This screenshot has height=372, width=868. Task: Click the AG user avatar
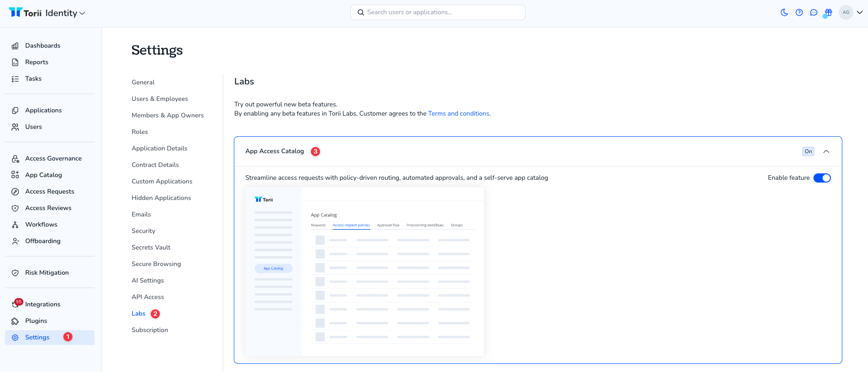(x=846, y=12)
